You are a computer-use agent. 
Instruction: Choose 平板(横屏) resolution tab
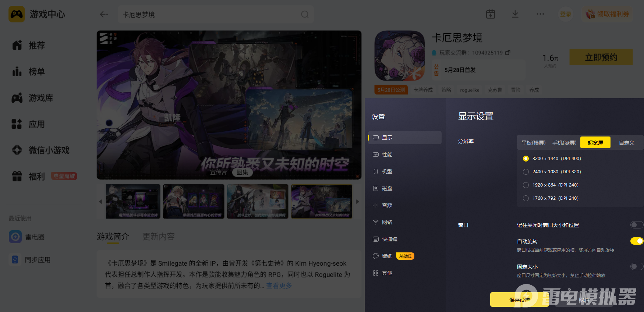pos(533,143)
